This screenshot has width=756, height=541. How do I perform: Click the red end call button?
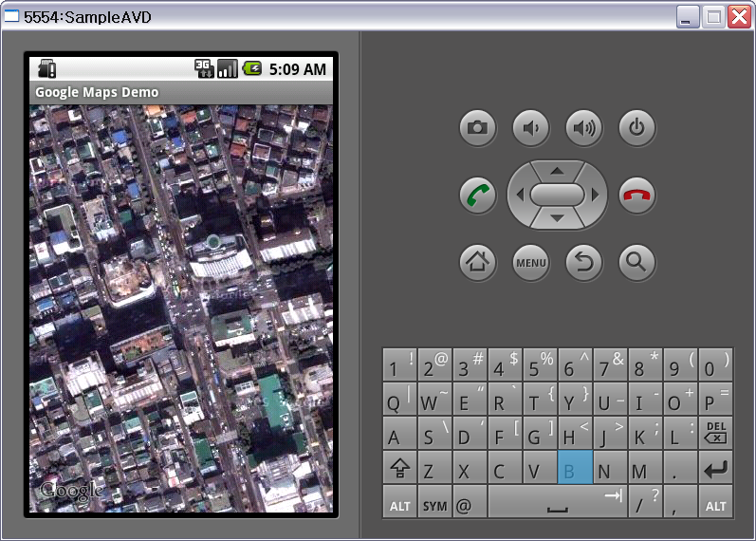[636, 196]
